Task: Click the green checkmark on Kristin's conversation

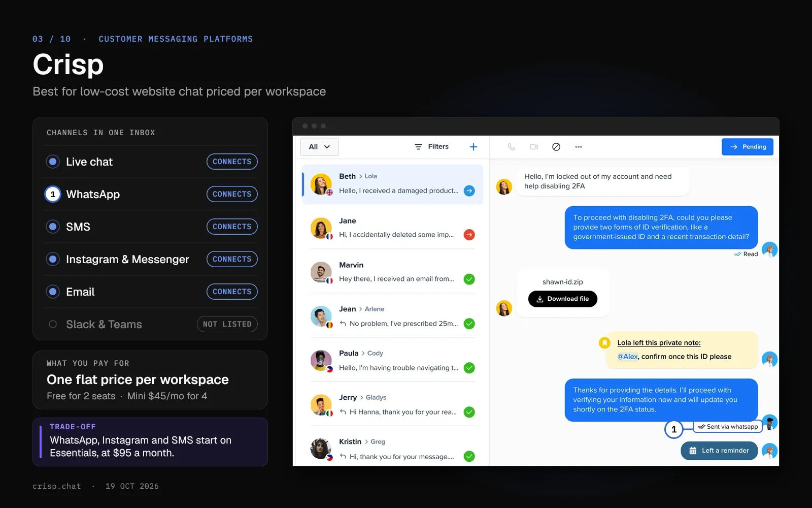Action: [x=469, y=456]
